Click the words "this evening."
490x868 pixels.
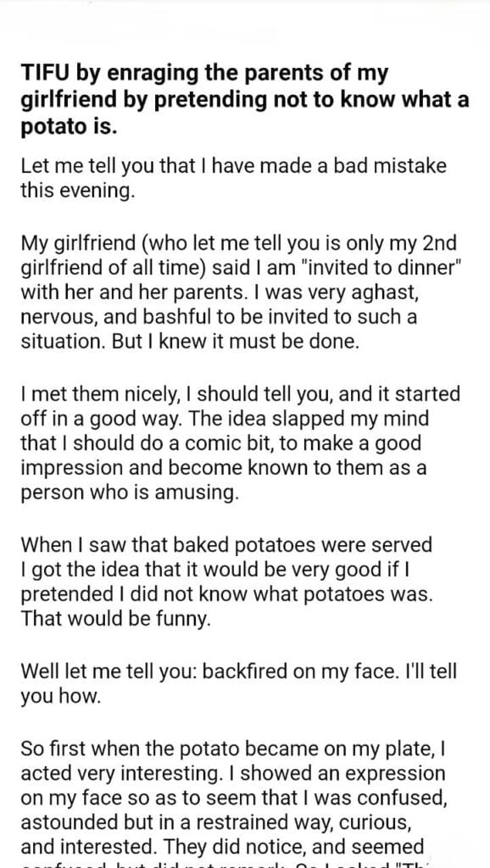(x=77, y=191)
